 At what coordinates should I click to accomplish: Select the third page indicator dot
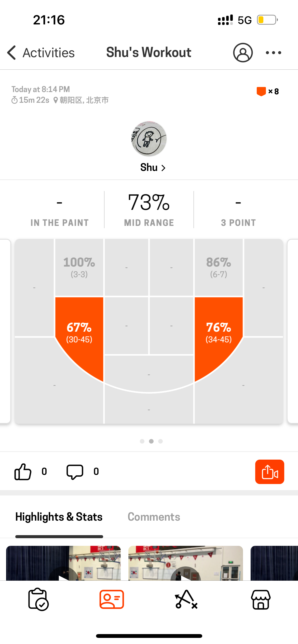(x=160, y=441)
